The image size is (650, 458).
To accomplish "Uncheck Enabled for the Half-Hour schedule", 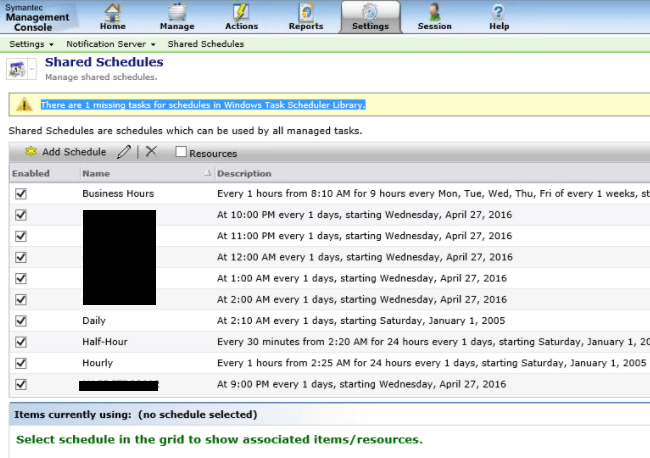I will point(21,342).
